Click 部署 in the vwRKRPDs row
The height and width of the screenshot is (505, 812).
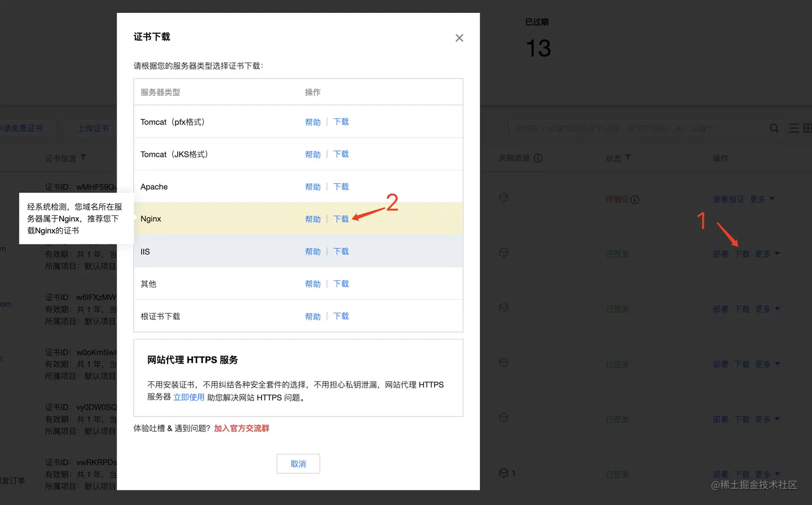[x=720, y=474]
